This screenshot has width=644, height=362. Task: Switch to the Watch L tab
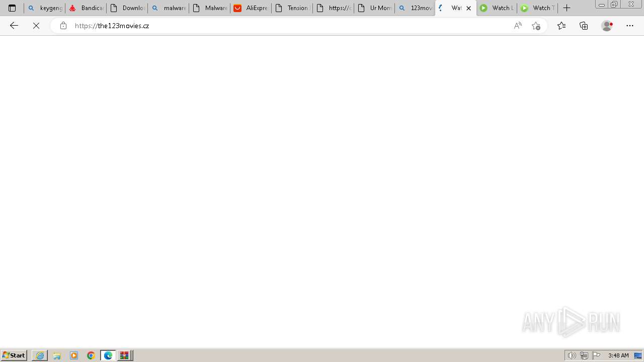pos(497,8)
